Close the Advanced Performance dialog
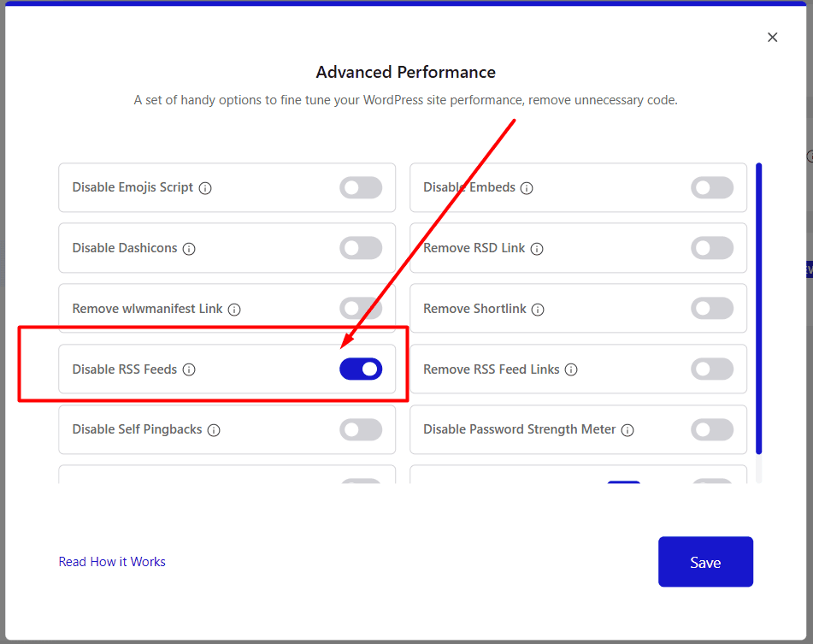 click(773, 38)
